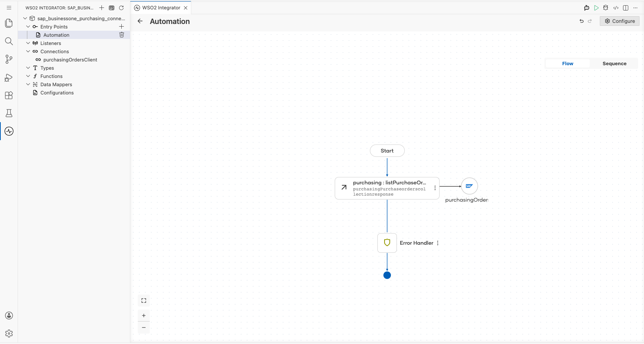Open the Manage settings gear

[x=9, y=334]
